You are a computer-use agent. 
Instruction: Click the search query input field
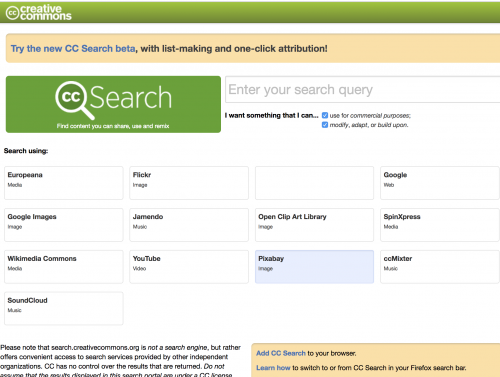coord(363,90)
